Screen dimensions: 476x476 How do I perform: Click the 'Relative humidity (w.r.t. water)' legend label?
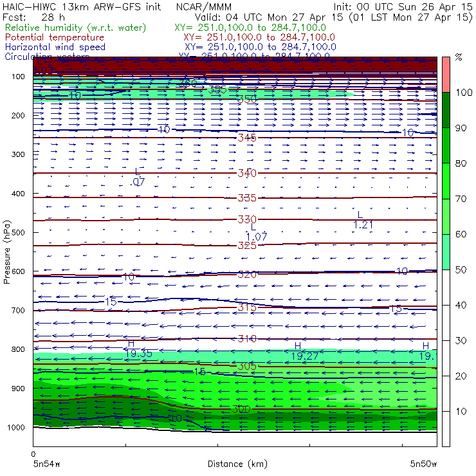(76, 28)
